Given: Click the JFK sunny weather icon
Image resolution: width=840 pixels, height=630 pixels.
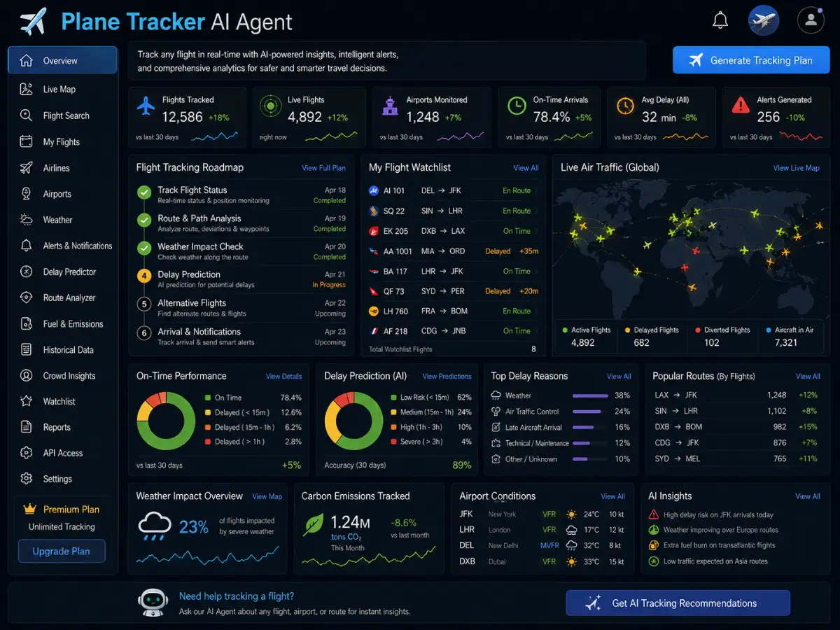Looking at the screenshot, I should 572,514.
